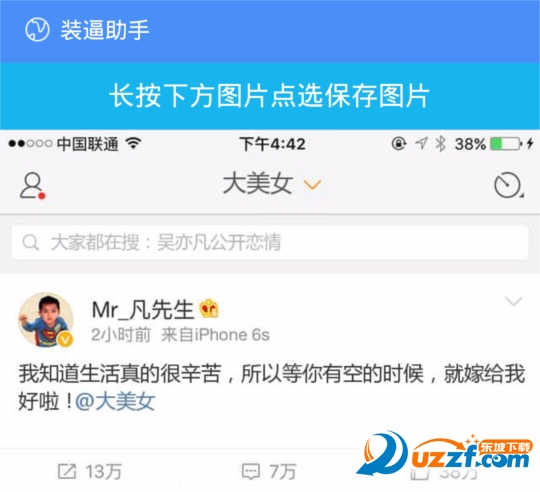Expand the post options chevron
Image resolution: width=540 pixels, height=492 pixels.
513,301
